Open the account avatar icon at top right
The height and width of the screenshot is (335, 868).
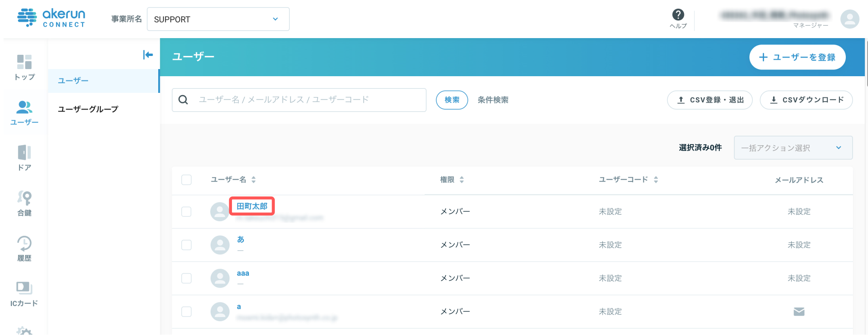(850, 19)
